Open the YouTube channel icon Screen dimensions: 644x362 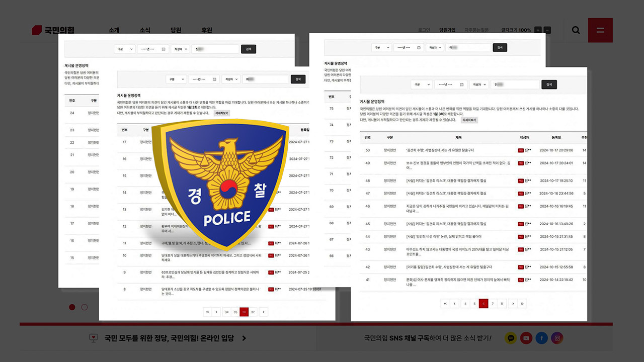(526, 338)
